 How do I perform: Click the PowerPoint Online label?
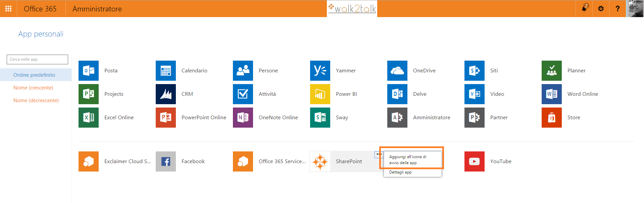pos(204,118)
